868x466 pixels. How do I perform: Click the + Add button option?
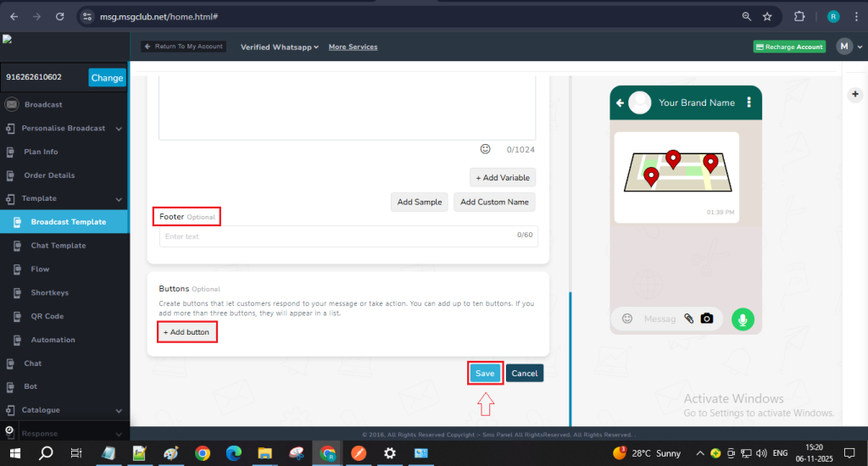pos(186,332)
